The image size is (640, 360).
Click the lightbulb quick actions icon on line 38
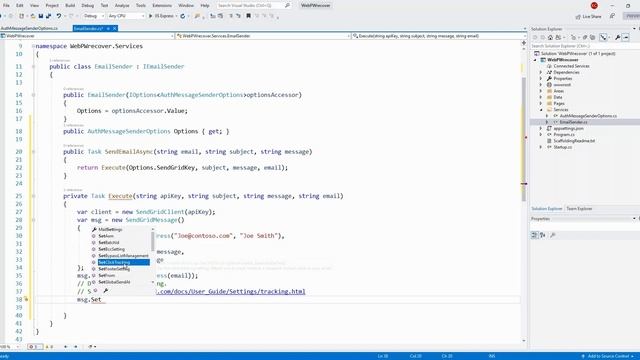(x=26, y=299)
